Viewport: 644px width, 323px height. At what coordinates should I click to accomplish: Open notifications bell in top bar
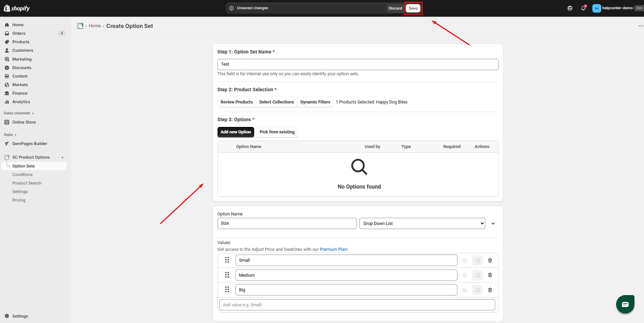(583, 8)
